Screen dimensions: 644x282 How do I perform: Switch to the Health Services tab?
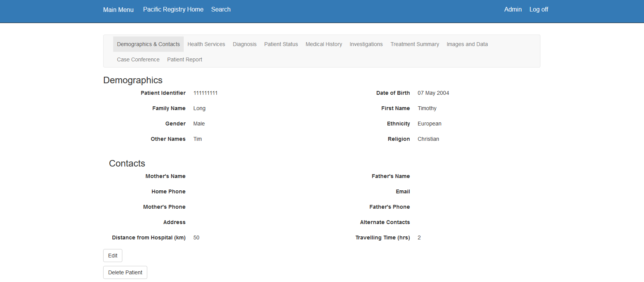206,44
